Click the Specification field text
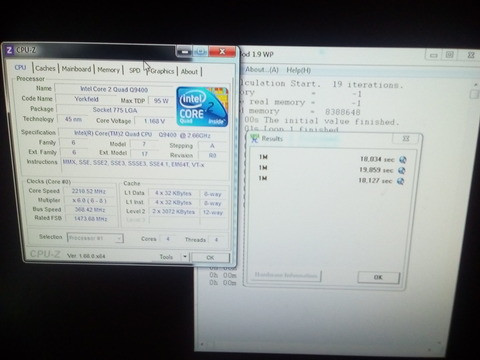Image resolution: width=480 pixels, height=360 pixels. point(142,134)
